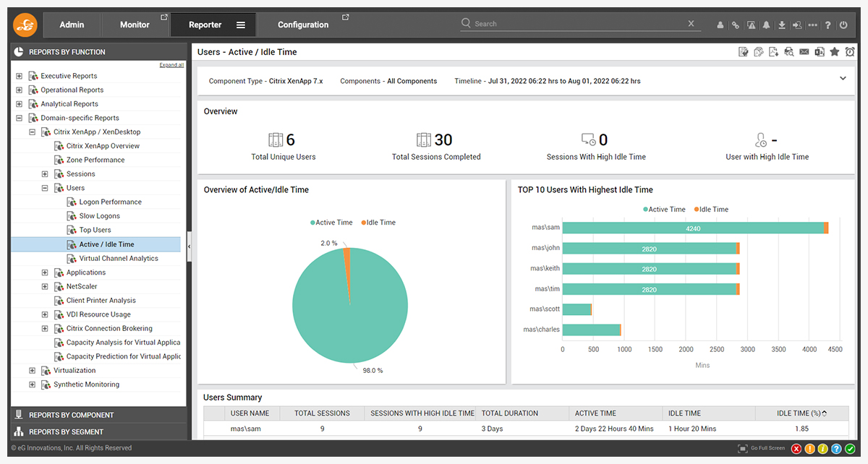Clear the search box with X

tap(691, 23)
